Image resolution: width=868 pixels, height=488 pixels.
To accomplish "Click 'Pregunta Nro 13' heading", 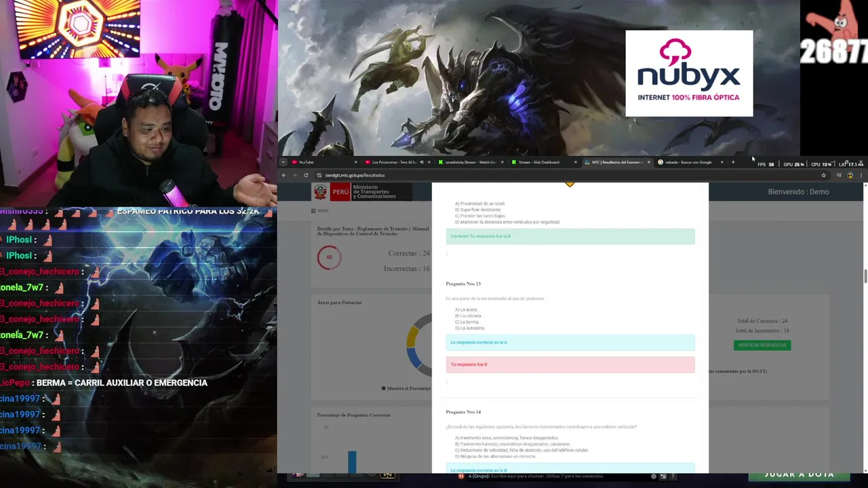I will [x=463, y=284].
